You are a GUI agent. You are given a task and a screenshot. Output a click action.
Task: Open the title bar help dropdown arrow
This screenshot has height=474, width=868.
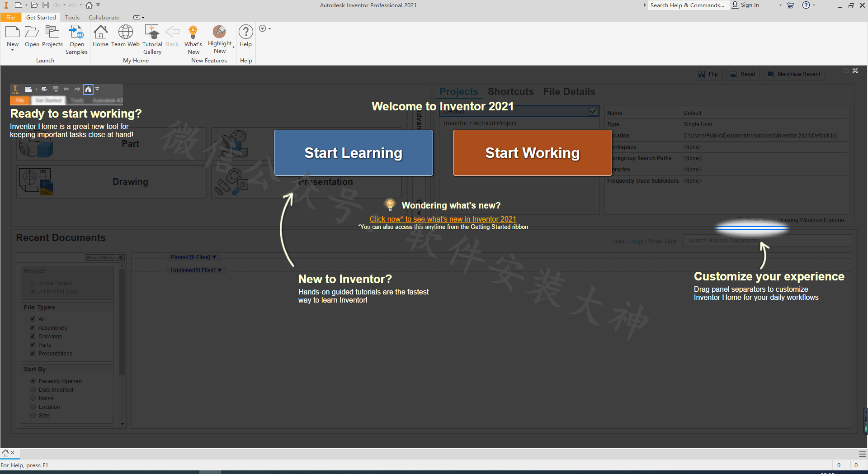[x=814, y=5]
